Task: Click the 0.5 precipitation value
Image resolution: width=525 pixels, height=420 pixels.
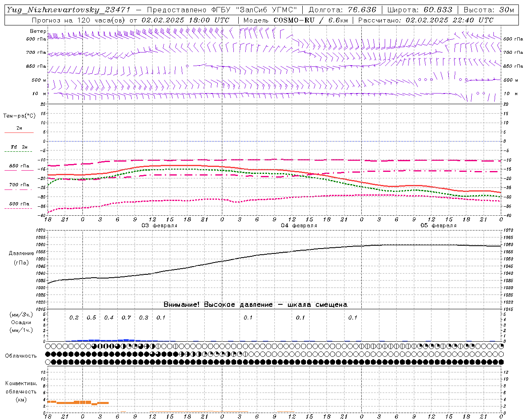Action: click(91, 317)
